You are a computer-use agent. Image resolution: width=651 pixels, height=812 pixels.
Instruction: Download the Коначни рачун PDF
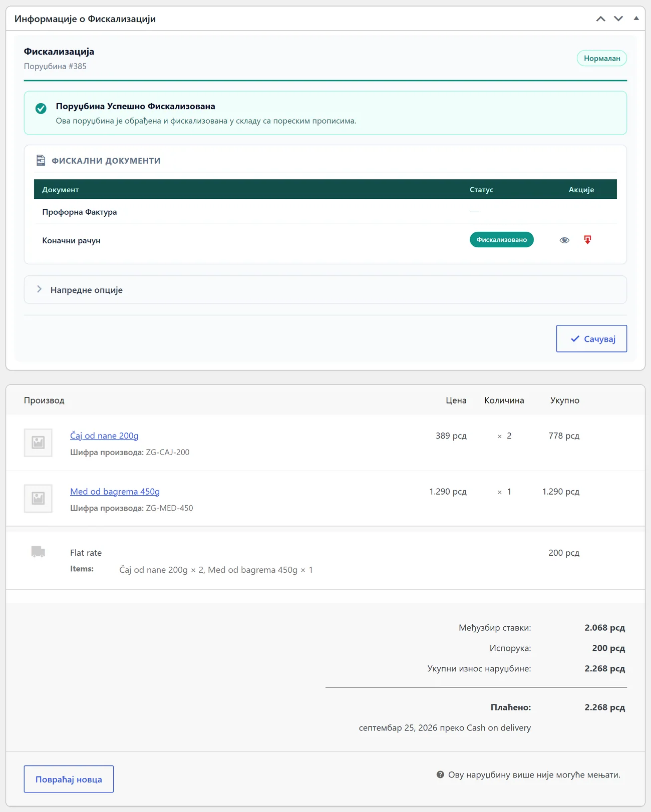[587, 240]
